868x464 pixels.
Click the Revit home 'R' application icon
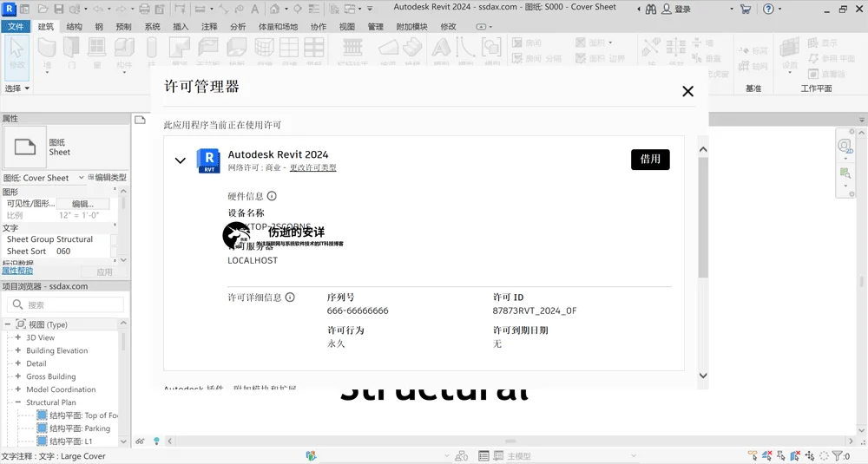tap(10, 9)
